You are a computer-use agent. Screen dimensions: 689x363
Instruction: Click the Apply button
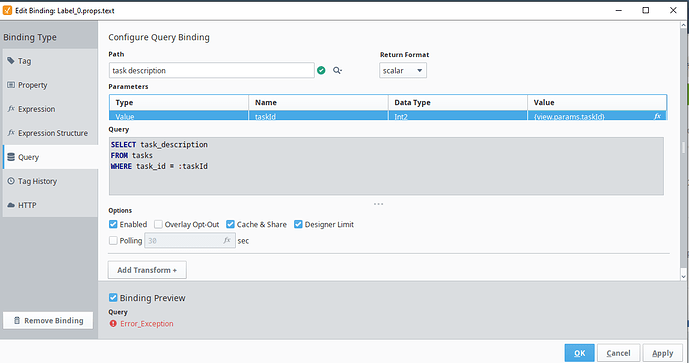tap(663, 353)
